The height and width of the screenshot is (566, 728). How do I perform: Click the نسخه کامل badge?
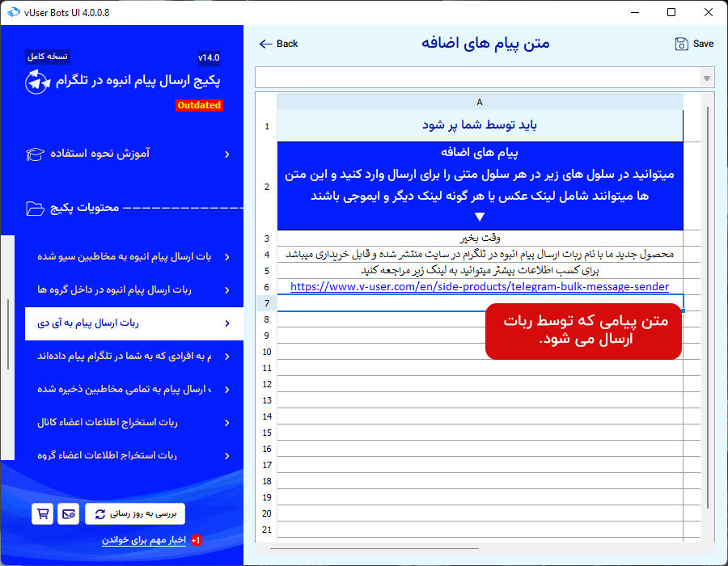[x=48, y=57]
